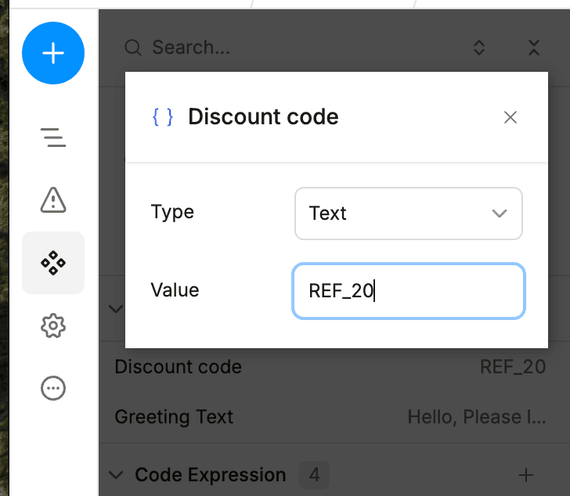Viewport: 570px width, 496px height.
Task: Add a new Code Expression with plus
Action: pyautogui.click(x=526, y=475)
